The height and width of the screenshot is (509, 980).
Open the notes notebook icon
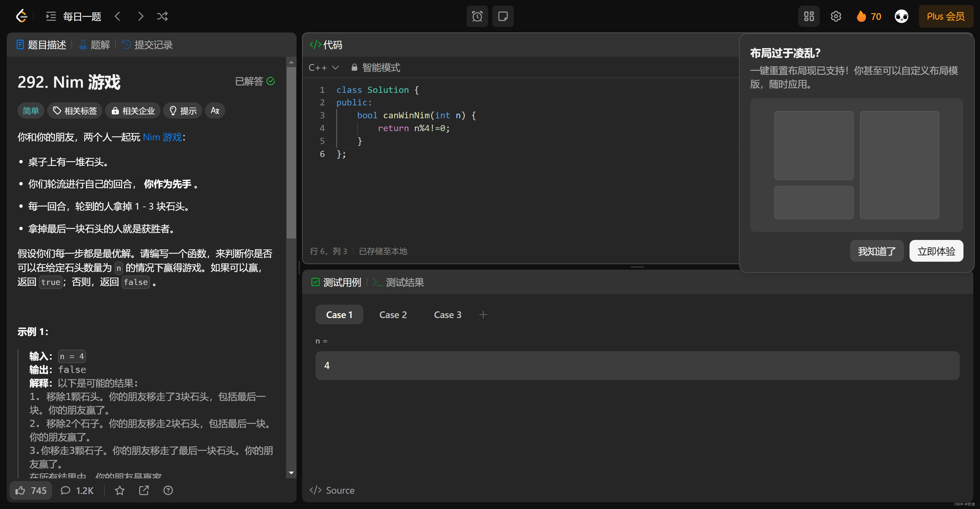click(x=503, y=16)
